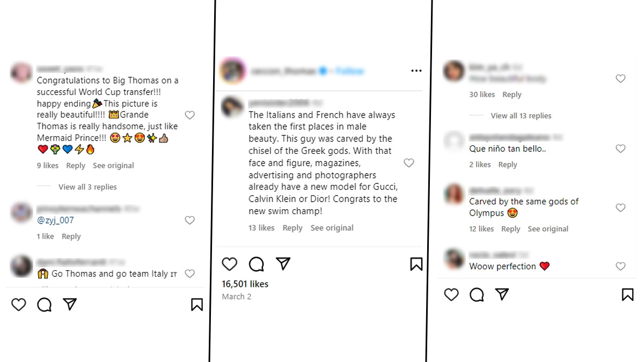
Task: Reply to the 'Carved by the same gods' comment
Action: click(x=510, y=229)
